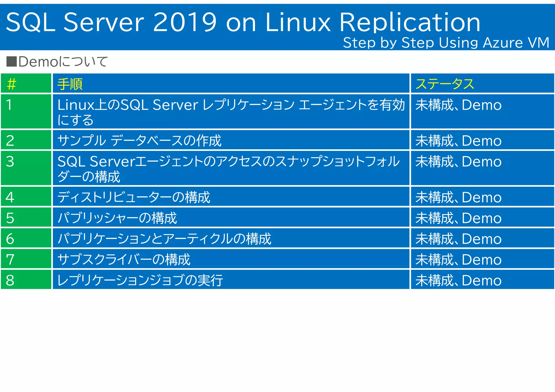Select row number 1 cell
555x392 pixels.
[x=26, y=111]
